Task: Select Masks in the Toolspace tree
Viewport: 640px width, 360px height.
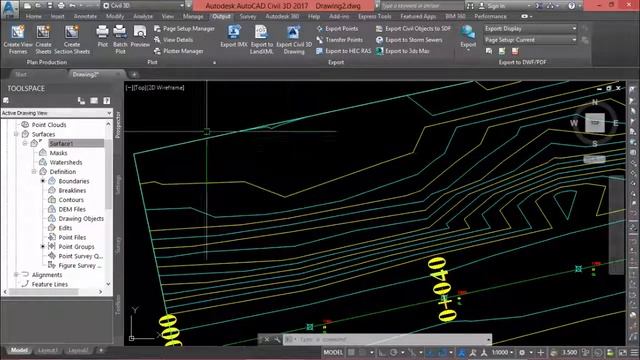Action: click(x=58, y=153)
